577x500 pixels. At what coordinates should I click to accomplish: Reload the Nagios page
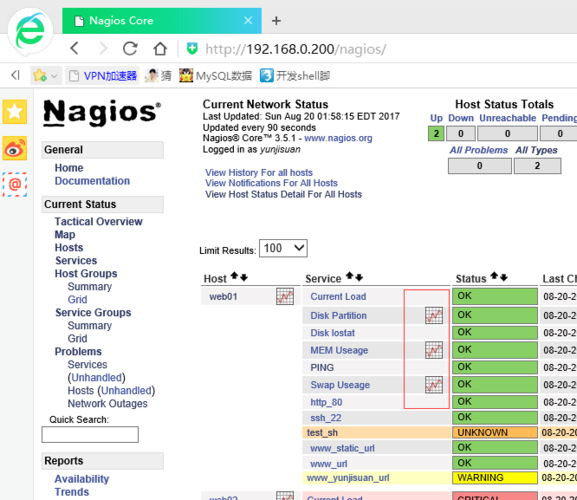click(130, 48)
